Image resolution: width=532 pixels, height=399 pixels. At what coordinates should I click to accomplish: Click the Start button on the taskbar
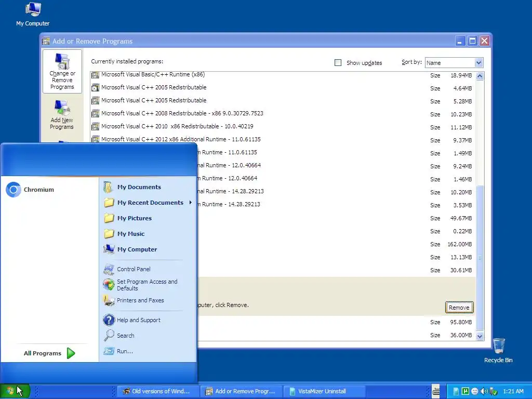(15, 391)
